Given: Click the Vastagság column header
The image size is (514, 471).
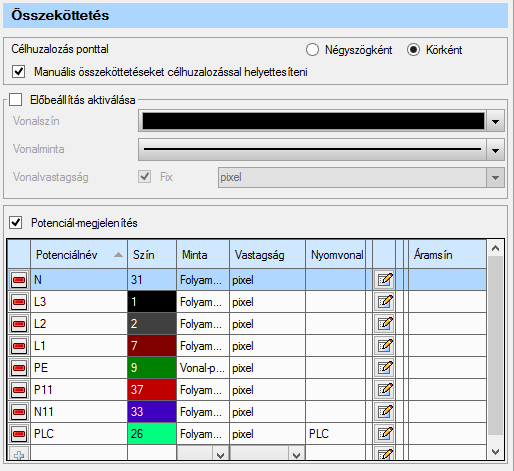Looking at the screenshot, I should (267, 255).
